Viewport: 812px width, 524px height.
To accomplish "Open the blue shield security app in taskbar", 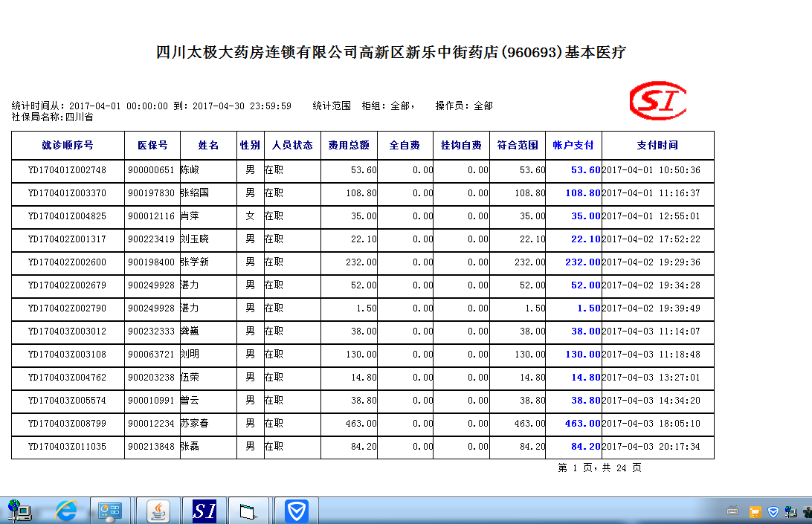I will click(297, 511).
